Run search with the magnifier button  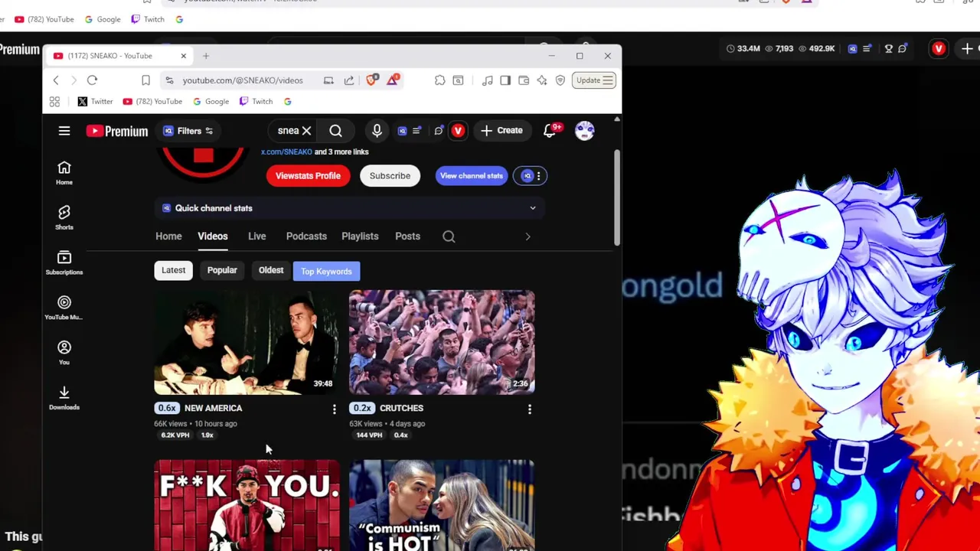pos(335,131)
